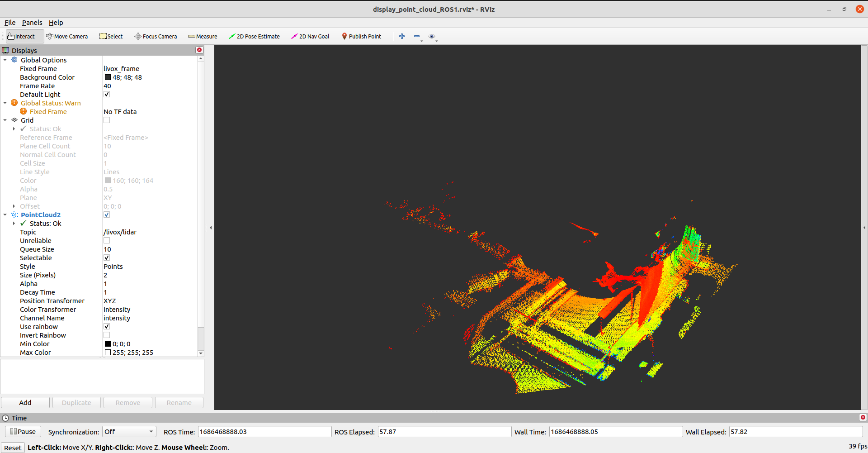
Task: Activate the Move Camera tool
Action: [x=67, y=36]
